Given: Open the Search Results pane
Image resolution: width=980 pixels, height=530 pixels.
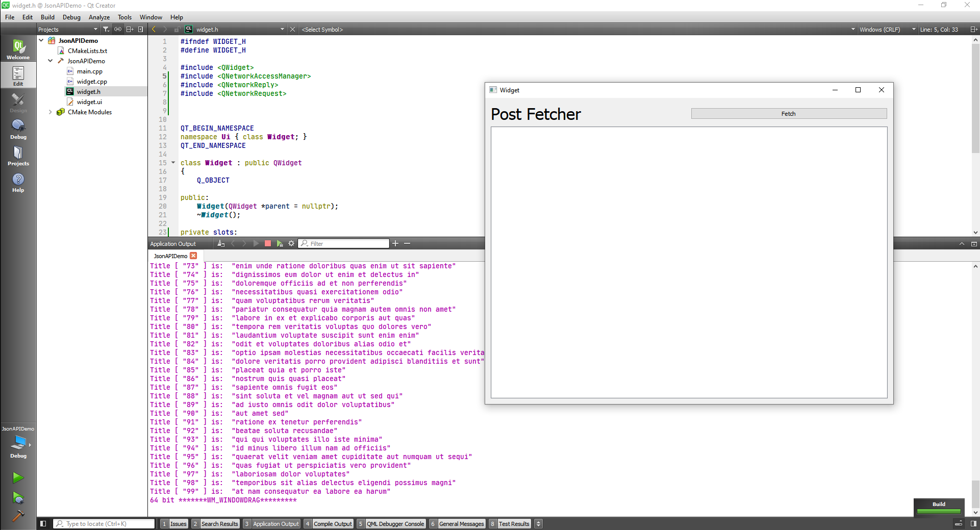Looking at the screenshot, I should [215, 523].
